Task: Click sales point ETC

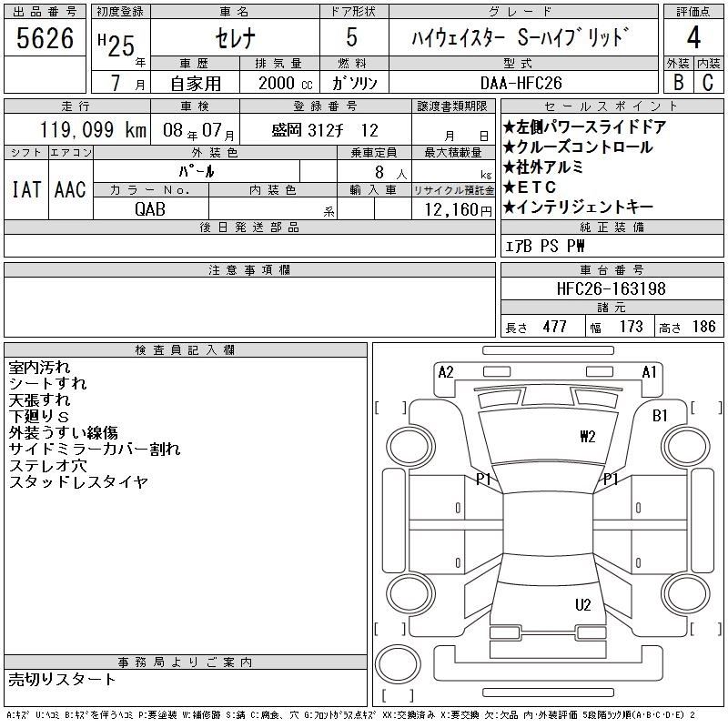Action: click(x=530, y=187)
